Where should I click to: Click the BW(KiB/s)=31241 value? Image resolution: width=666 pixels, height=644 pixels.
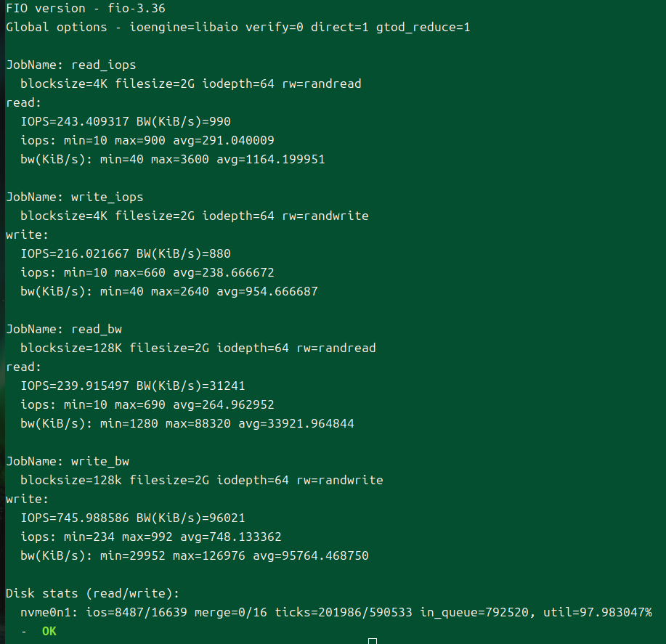pos(191,386)
